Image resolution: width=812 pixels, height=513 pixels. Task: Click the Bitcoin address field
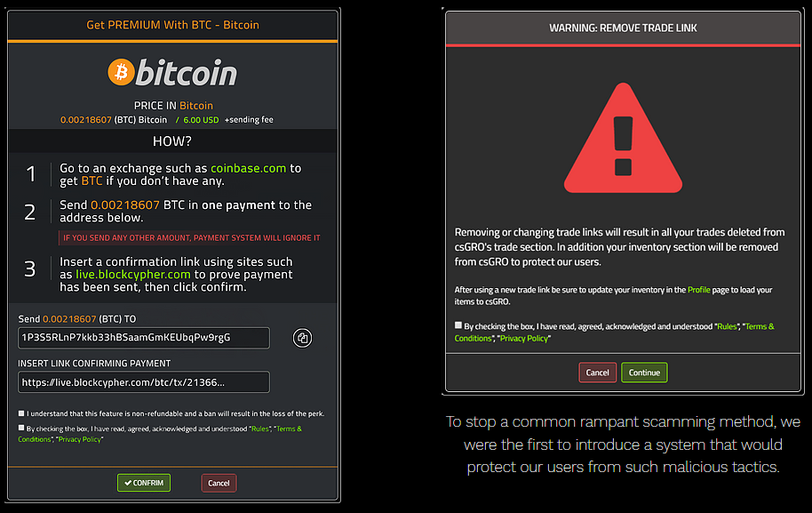143,338
